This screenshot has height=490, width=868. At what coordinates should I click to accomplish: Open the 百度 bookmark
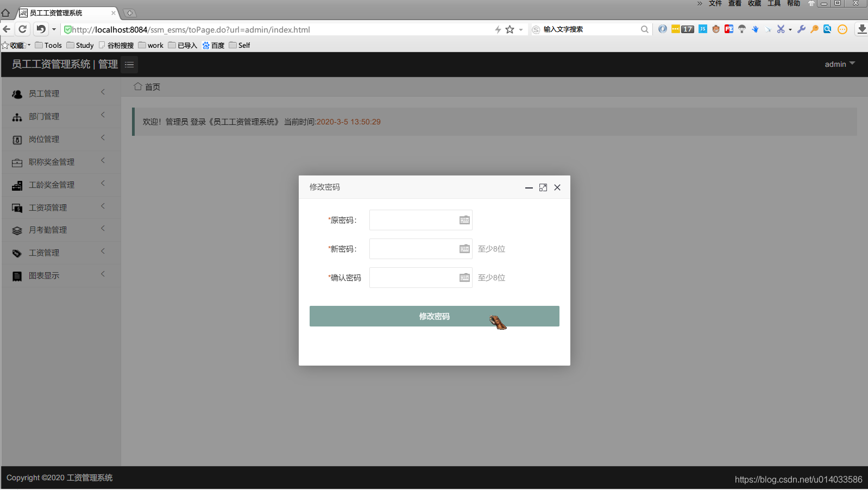tap(213, 45)
